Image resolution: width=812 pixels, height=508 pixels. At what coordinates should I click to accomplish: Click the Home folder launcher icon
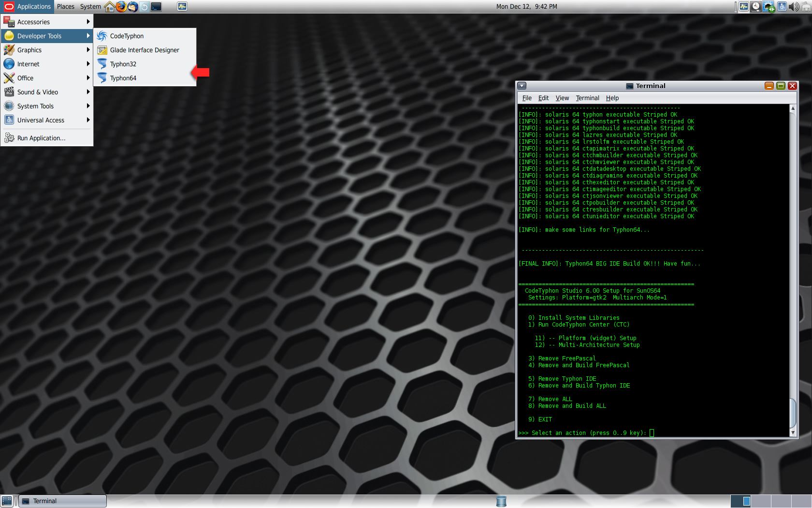coord(110,6)
